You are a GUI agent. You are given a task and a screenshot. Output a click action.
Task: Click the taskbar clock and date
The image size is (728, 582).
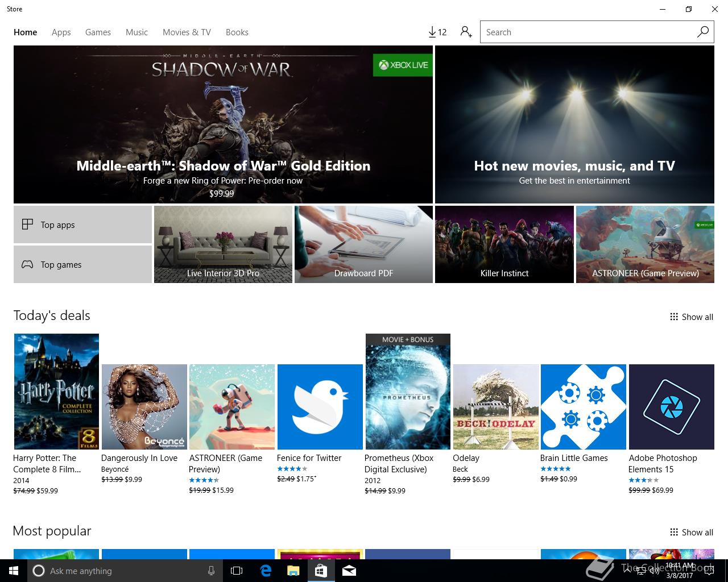point(680,571)
